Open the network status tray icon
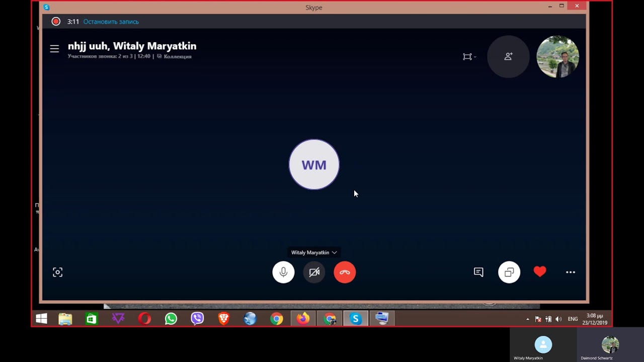The image size is (644, 362). click(548, 319)
